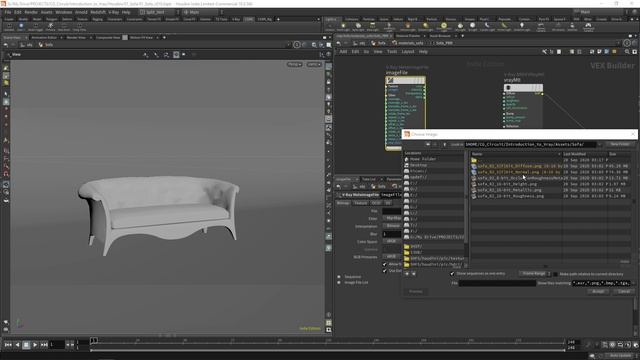640x360 pixels.
Task: Enable Make path relative to current directory
Action: [x=556, y=274]
